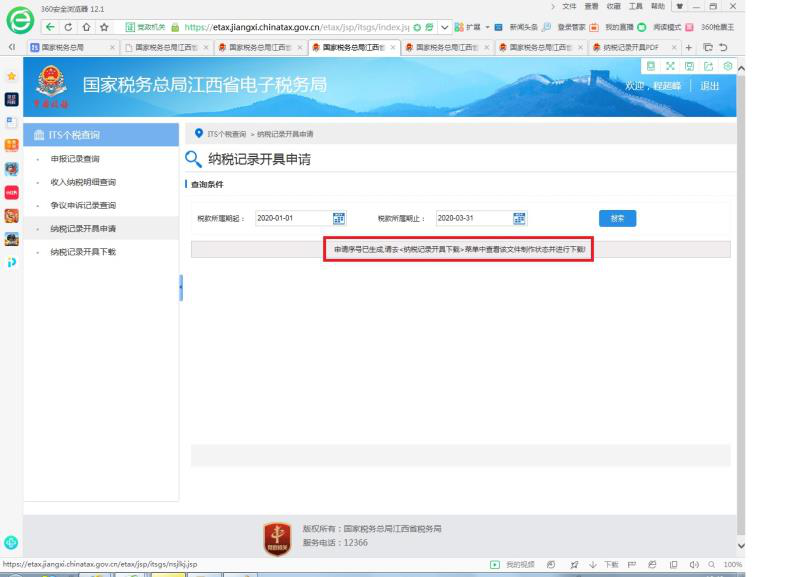Switch to the 国家税务总局 first tab
800x577 pixels.
point(71,47)
